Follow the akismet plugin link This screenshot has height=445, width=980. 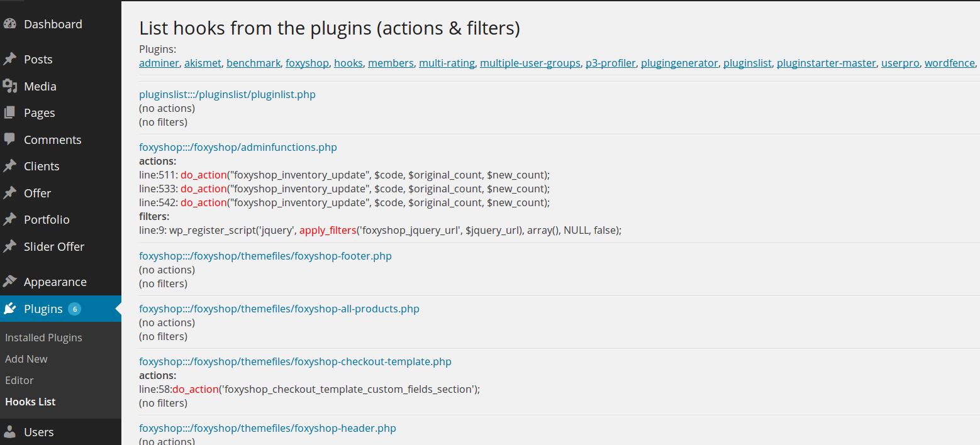(x=203, y=63)
